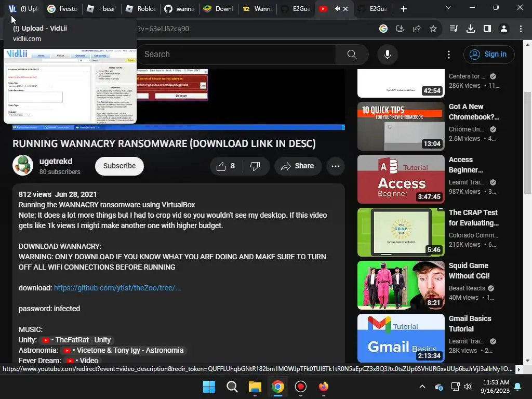Dislike the video with thumbs down

256,166
